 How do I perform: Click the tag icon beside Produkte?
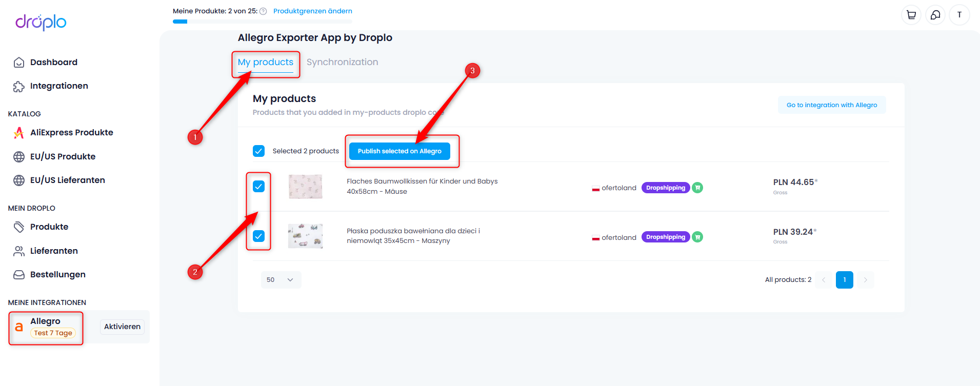[x=19, y=227]
